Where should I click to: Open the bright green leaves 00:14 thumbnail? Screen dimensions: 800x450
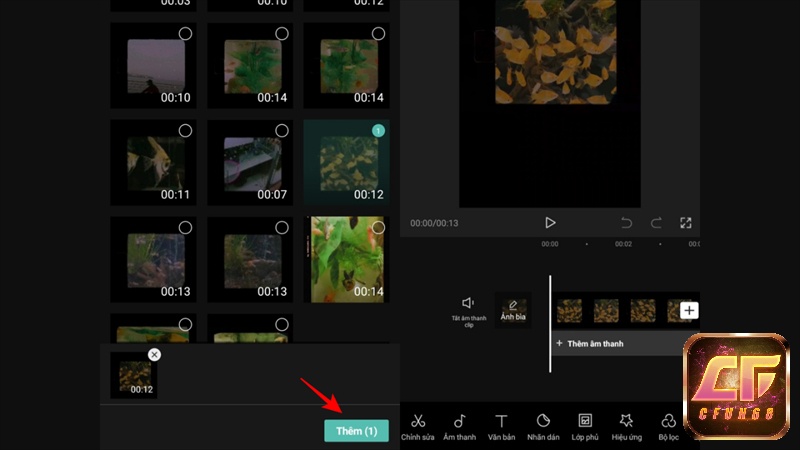point(346,259)
